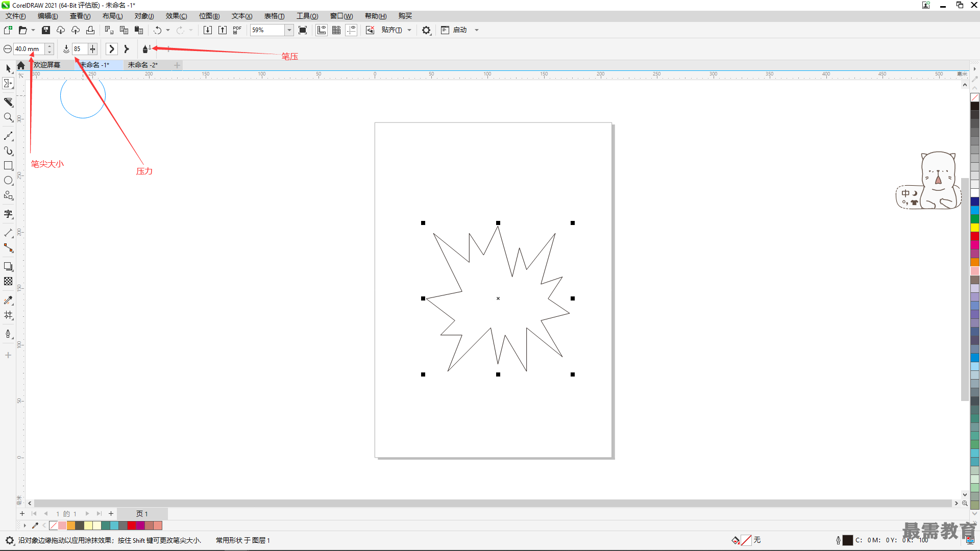980x551 pixels.
Task: Create a new document
Action: pos(8,30)
